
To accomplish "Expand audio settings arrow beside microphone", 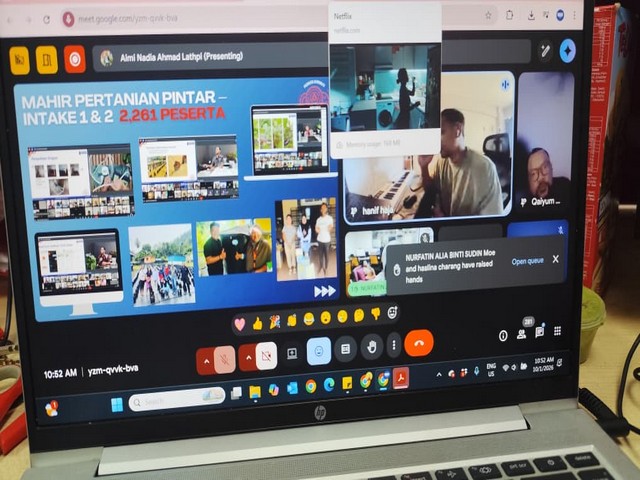I will pos(206,358).
